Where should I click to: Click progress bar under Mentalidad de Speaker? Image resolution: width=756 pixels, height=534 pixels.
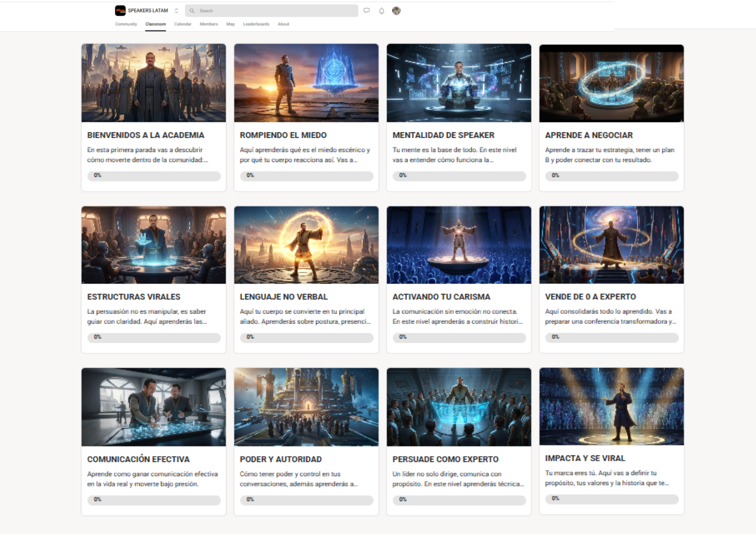pyautogui.click(x=459, y=176)
